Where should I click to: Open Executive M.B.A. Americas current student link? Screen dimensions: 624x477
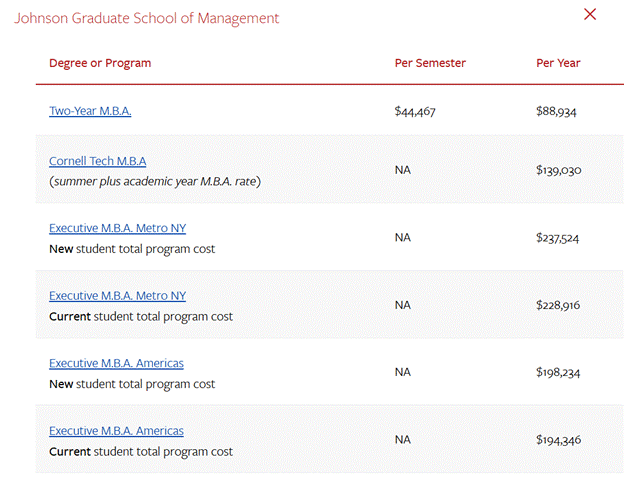[x=116, y=431]
